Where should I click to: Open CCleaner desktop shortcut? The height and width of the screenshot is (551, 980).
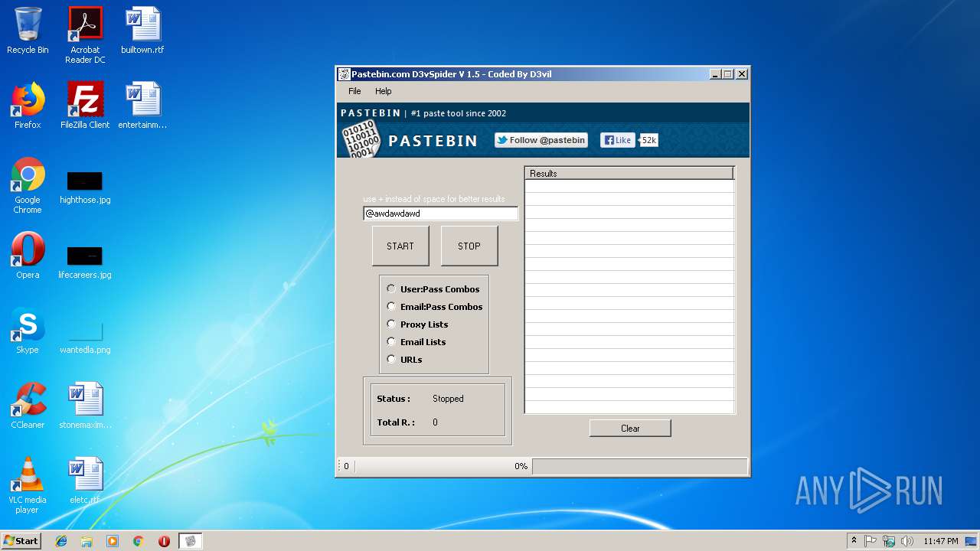[x=28, y=406]
